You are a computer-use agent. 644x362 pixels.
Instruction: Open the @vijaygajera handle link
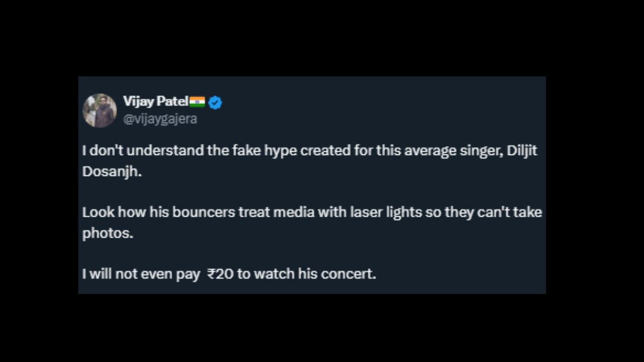[160, 119]
